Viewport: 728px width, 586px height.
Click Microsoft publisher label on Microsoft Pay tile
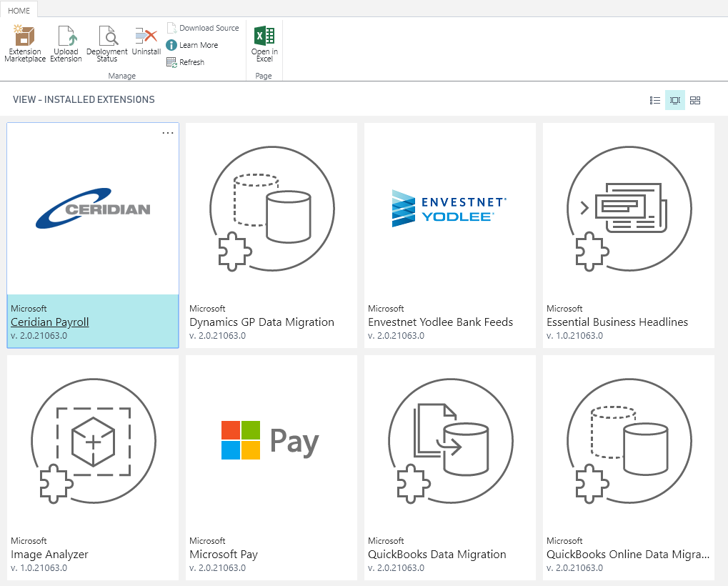[x=207, y=540]
